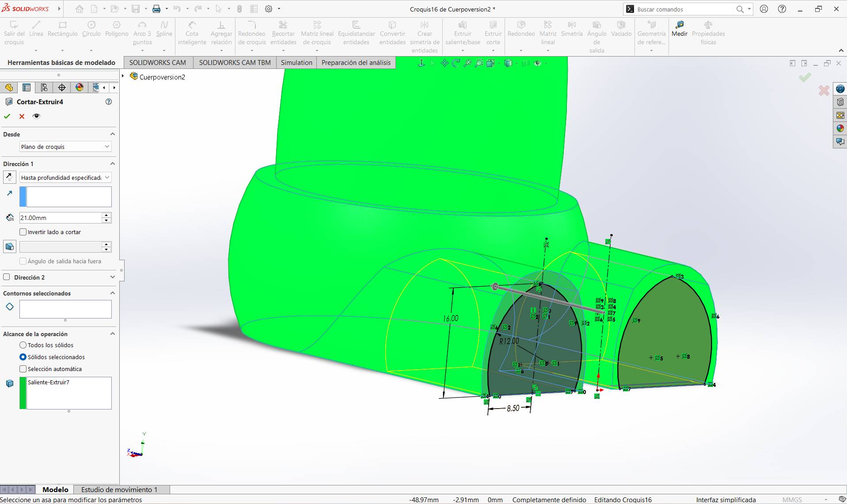Click the reverse direction arrow button
This screenshot has height=504, width=847.
(10, 177)
